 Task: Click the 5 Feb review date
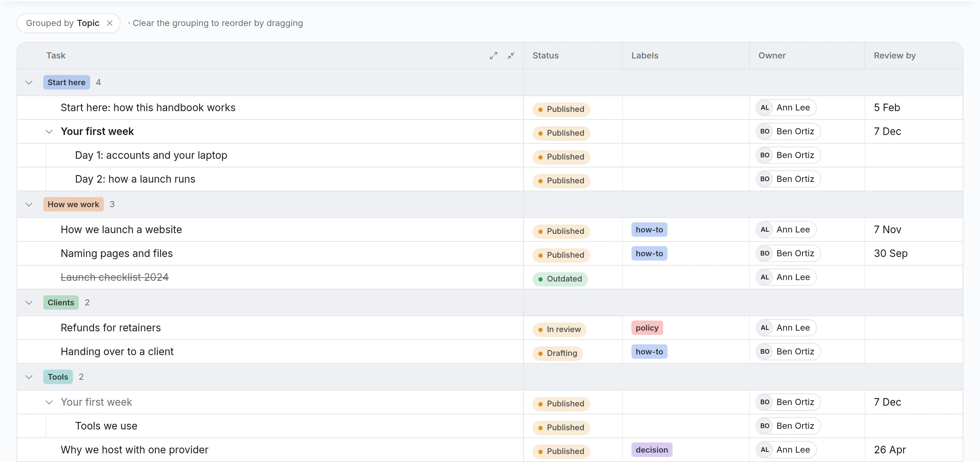pyautogui.click(x=887, y=108)
